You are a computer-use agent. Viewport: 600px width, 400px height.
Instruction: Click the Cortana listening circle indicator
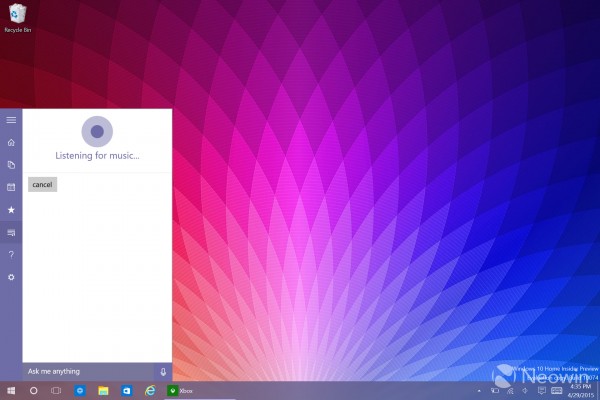tap(96, 131)
